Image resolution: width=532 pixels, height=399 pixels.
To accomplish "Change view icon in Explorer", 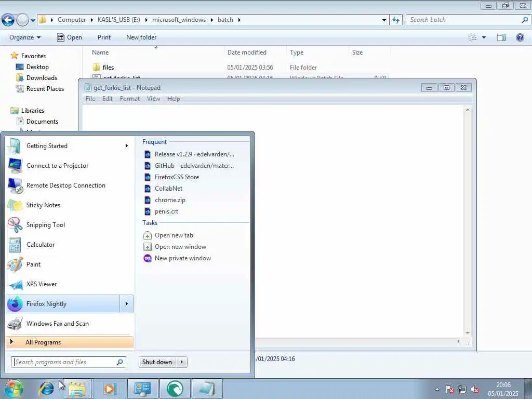I will tap(473, 37).
